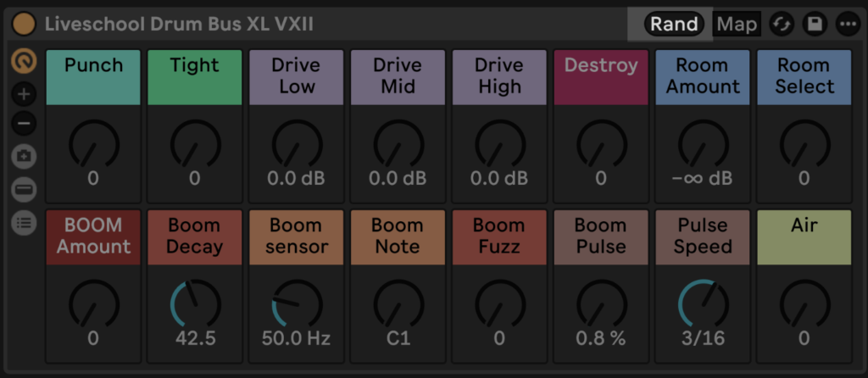This screenshot has width=868, height=378.
Task: Click the BOOM Amount macro knob
Action: [93, 303]
